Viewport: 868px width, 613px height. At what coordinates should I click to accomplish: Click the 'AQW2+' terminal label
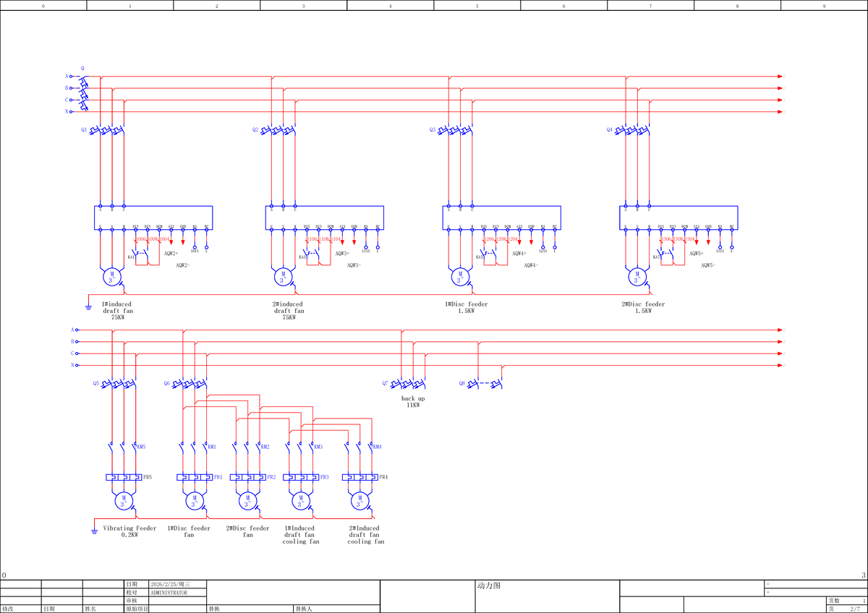(x=171, y=254)
